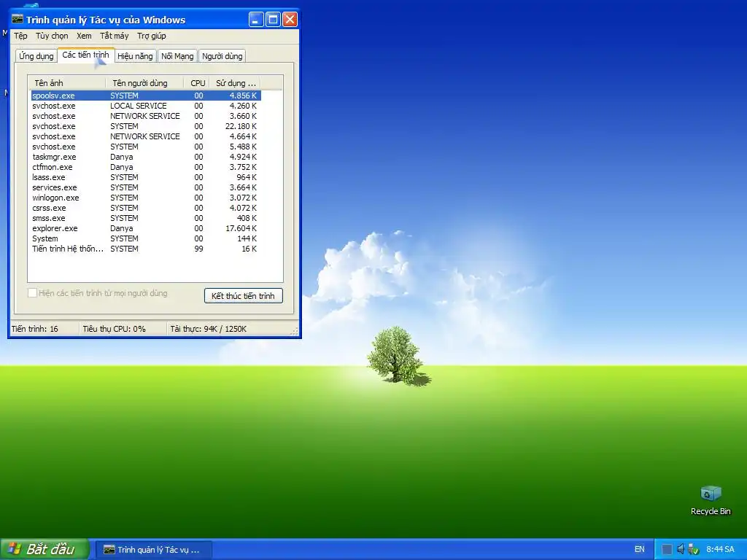The height and width of the screenshot is (560, 747).
Task: Select svchost.exe row owned by LOCAL SERVICE
Action: coord(145,106)
